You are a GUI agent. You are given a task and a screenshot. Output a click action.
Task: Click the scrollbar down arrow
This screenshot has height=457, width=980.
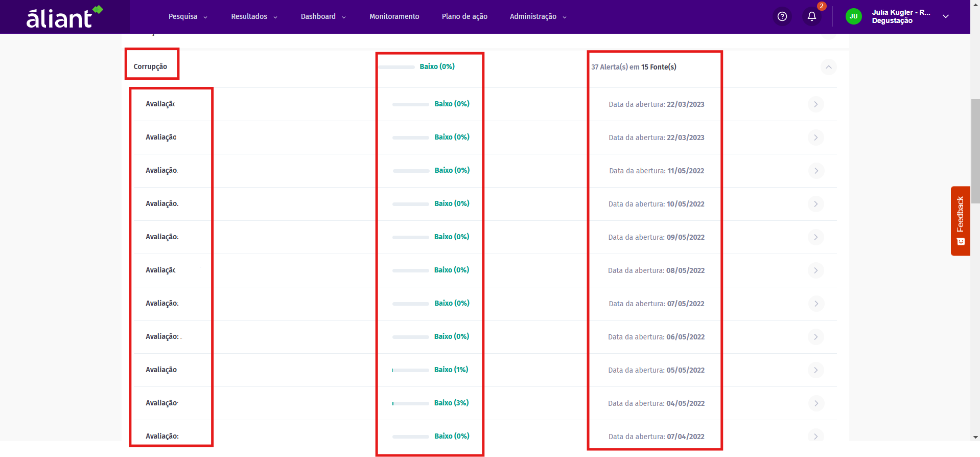tap(975, 437)
